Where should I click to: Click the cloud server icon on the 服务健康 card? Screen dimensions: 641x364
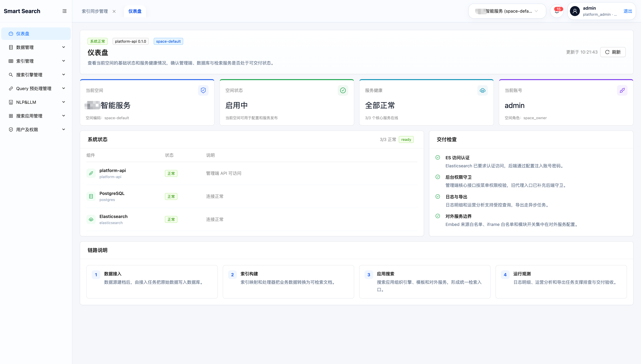coord(482,90)
